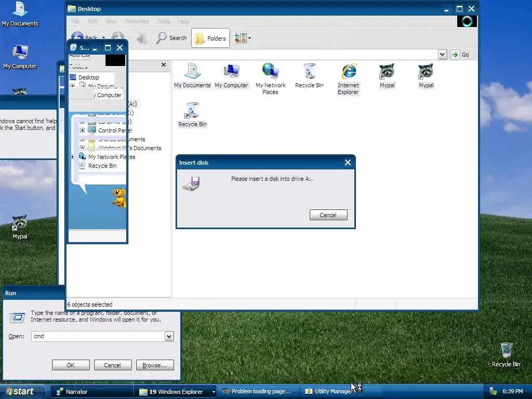Open the Views icon dropdown in toolbar
This screenshot has width=532, height=399.
[x=243, y=38]
